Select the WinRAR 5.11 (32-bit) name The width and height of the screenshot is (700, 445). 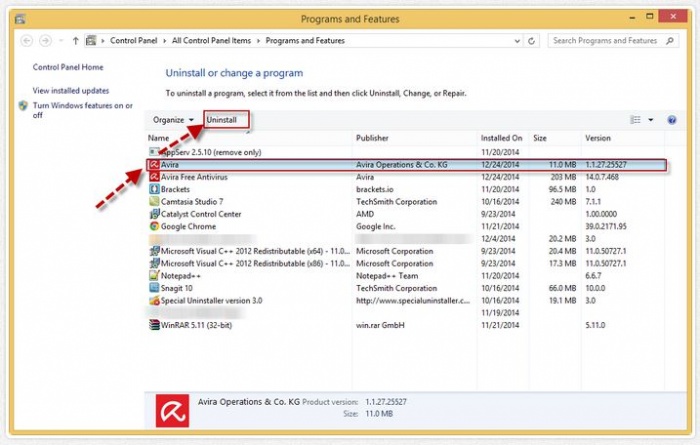(196, 325)
